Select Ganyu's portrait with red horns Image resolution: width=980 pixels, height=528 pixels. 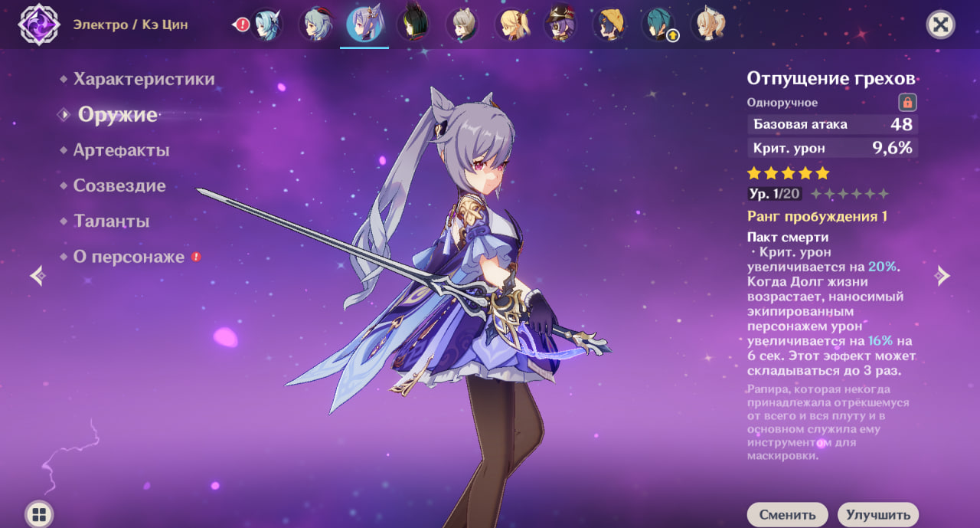tap(316, 25)
